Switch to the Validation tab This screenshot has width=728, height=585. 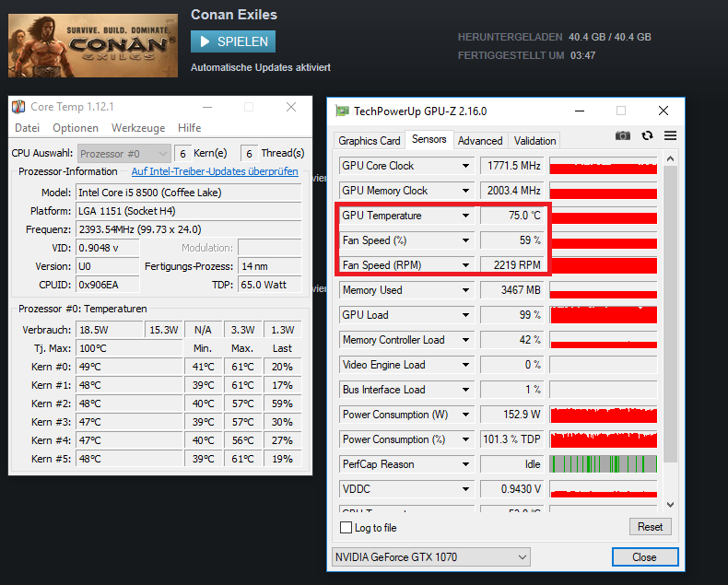[x=534, y=141]
